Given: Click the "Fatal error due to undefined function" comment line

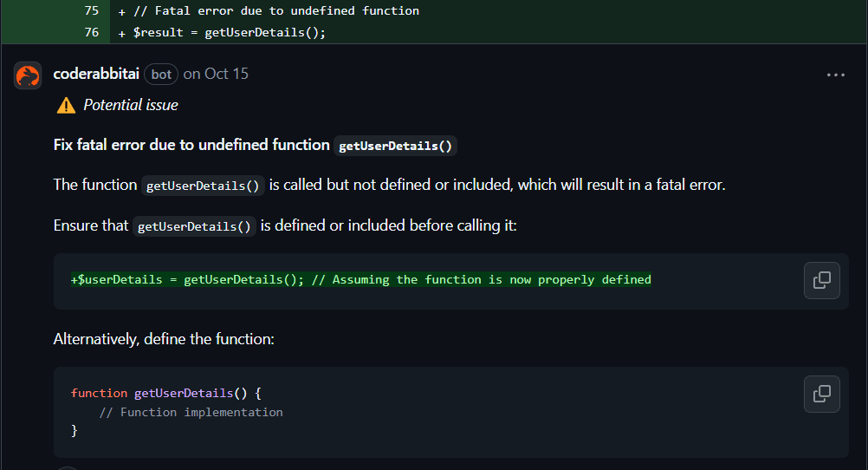Looking at the screenshot, I should click(x=275, y=11).
